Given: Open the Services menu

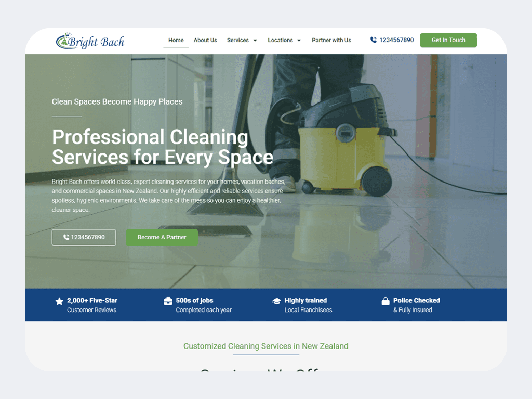Looking at the screenshot, I should pos(238,40).
